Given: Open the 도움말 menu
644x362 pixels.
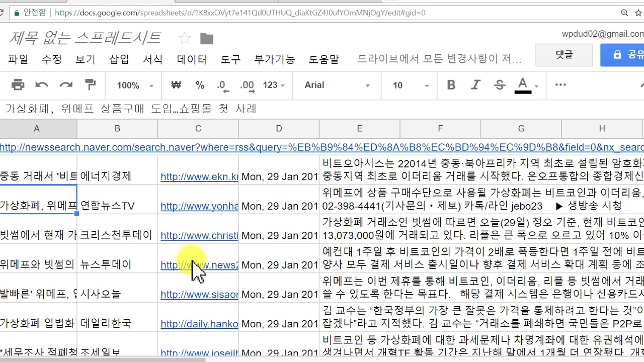Looking at the screenshot, I should (x=324, y=59).
